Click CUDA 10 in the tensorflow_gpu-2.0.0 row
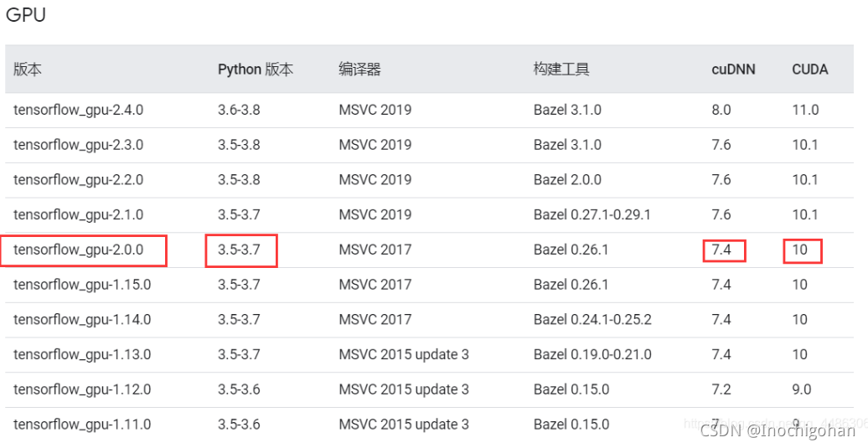Viewport: 868px width, 448px height. coord(800,250)
